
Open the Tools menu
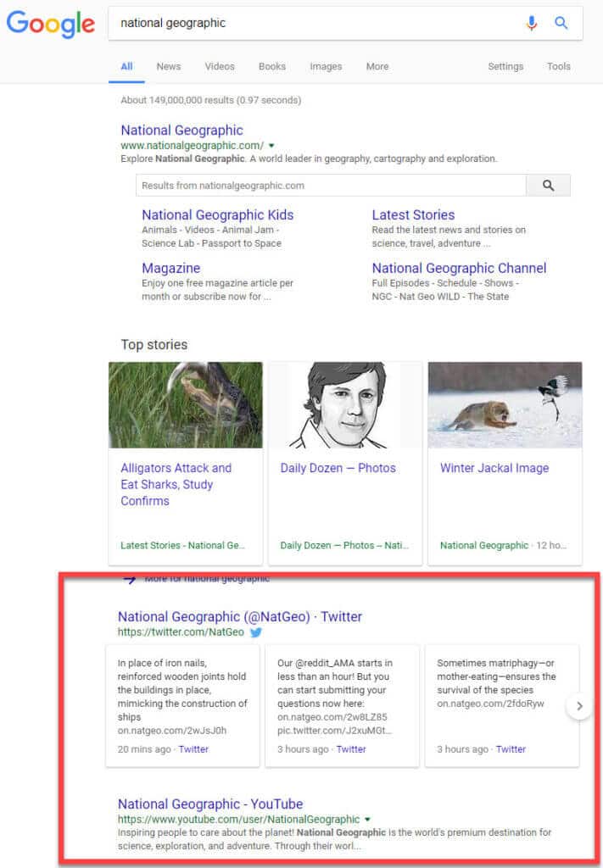tap(559, 66)
